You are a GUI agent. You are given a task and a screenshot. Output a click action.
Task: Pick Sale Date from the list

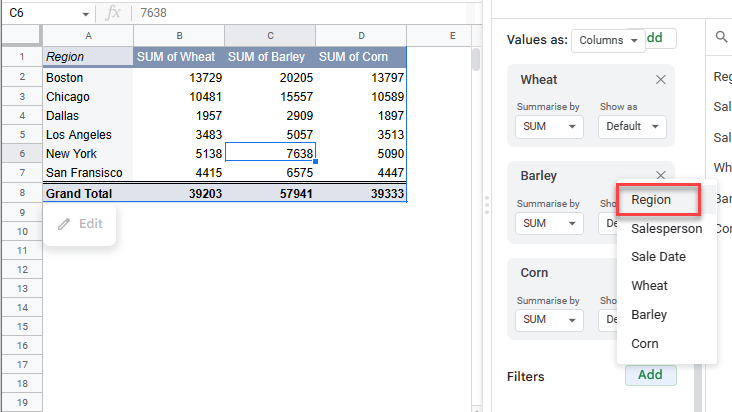tap(658, 257)
